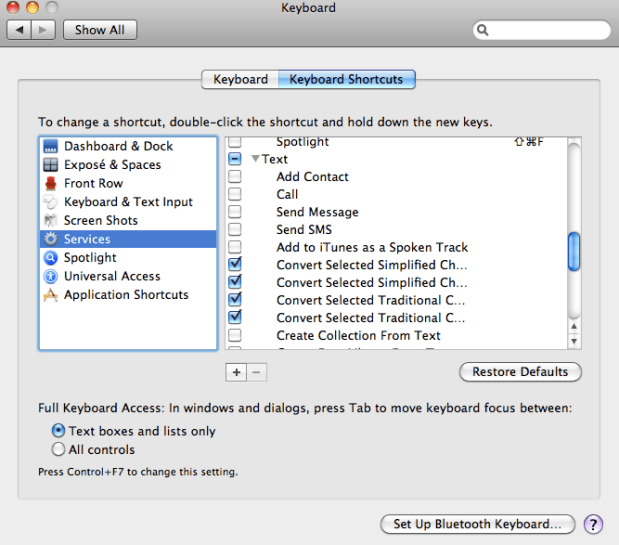Screen dimensions: 619x545
Task: Select Exposé & Spaces category
Action: pos(128,165)
